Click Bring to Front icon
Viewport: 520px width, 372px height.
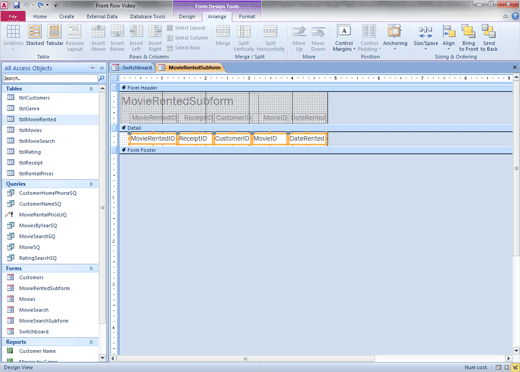pyautogui.click(x=468, y=38)
